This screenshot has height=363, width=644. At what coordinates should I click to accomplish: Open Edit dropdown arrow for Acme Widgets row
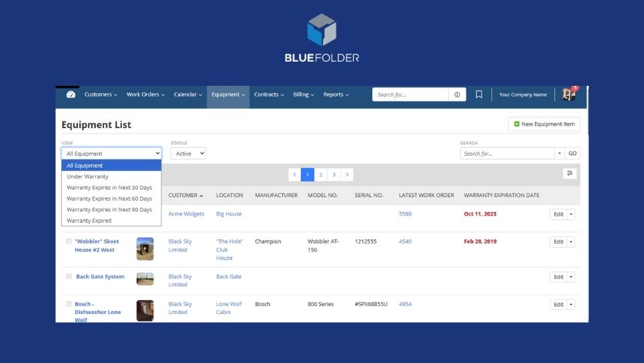571,214
